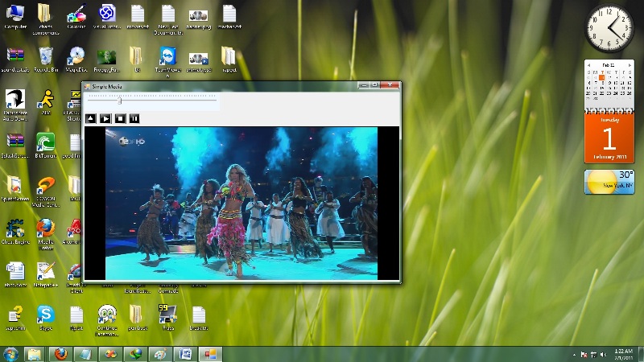
Task: Click the seek slider thumb in Simple Media
Action: point(120,101)
